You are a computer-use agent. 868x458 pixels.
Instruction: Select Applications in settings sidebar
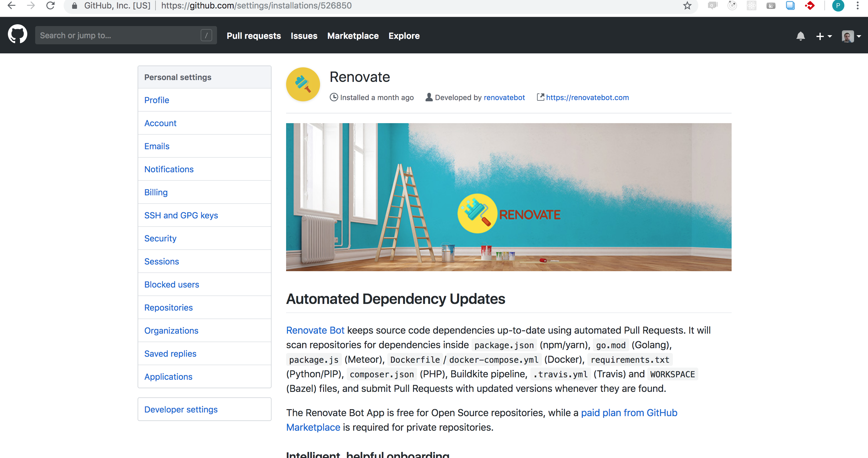(168, 376)
